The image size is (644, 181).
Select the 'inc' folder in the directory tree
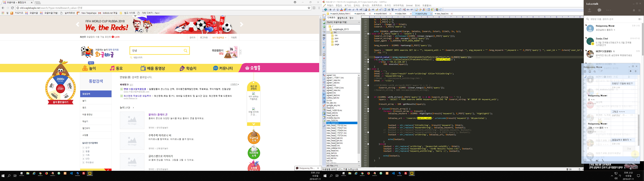343,32
